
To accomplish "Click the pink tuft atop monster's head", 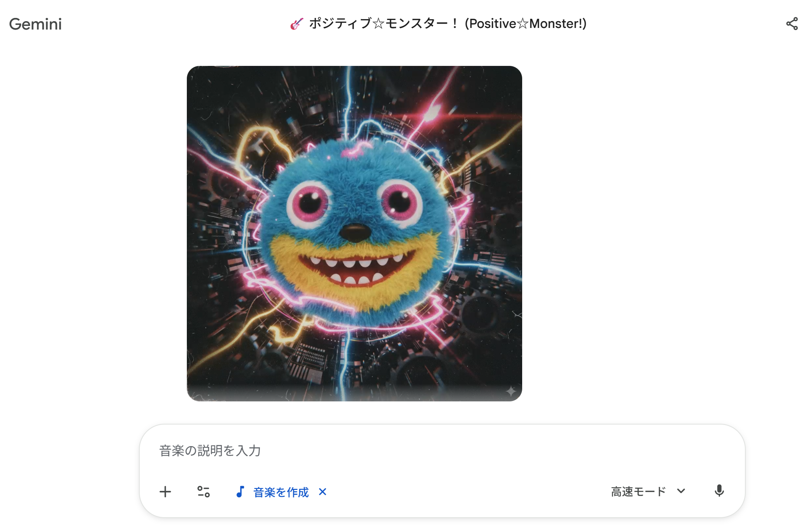I will [355, 150].
